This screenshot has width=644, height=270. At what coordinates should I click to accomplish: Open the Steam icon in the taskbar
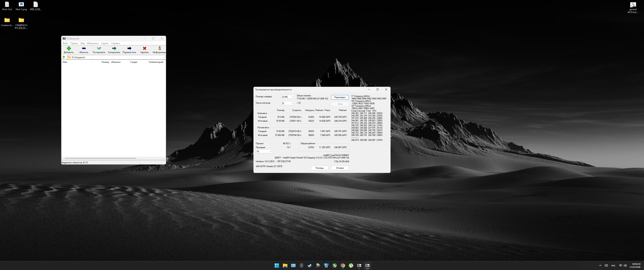click(309, 265)
